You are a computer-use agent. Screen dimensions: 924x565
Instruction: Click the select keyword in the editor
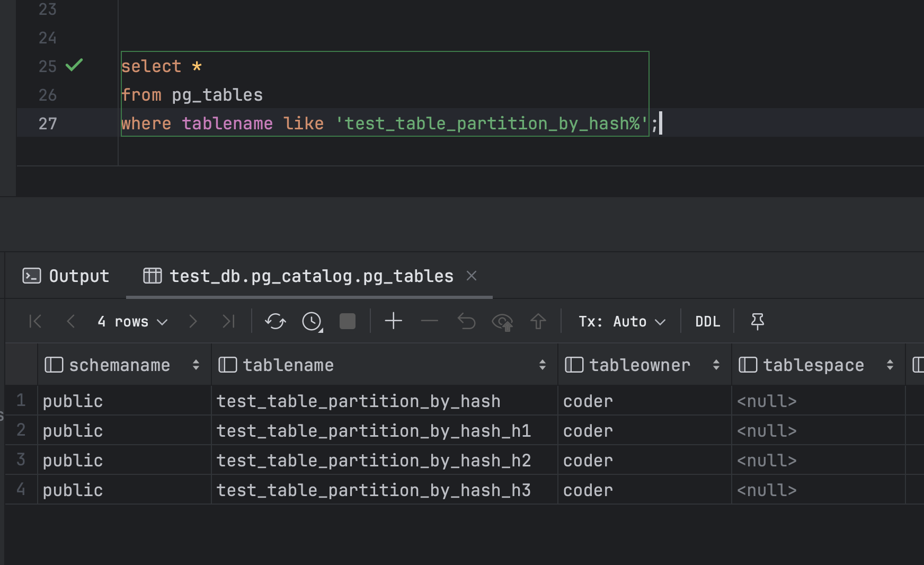(151, 66)
